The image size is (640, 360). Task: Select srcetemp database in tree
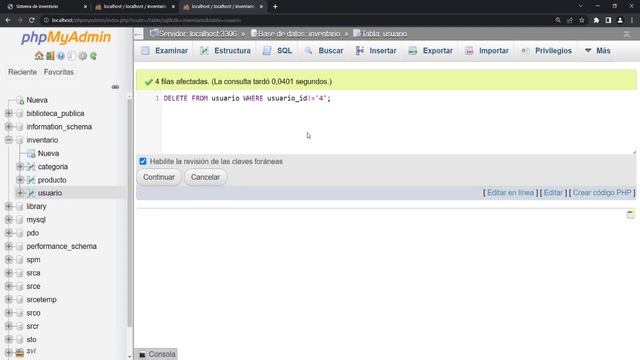pyautogui.click(x=41, y=300)
